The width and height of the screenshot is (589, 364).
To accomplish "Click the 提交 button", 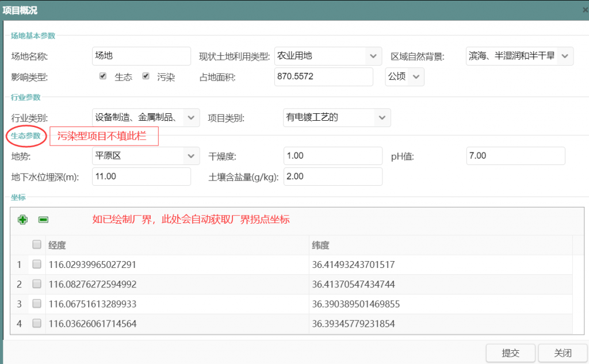I will click(510, 353).
